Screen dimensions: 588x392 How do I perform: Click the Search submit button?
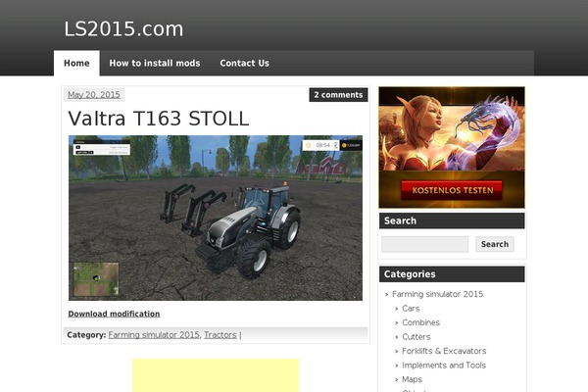click(495, 244)
